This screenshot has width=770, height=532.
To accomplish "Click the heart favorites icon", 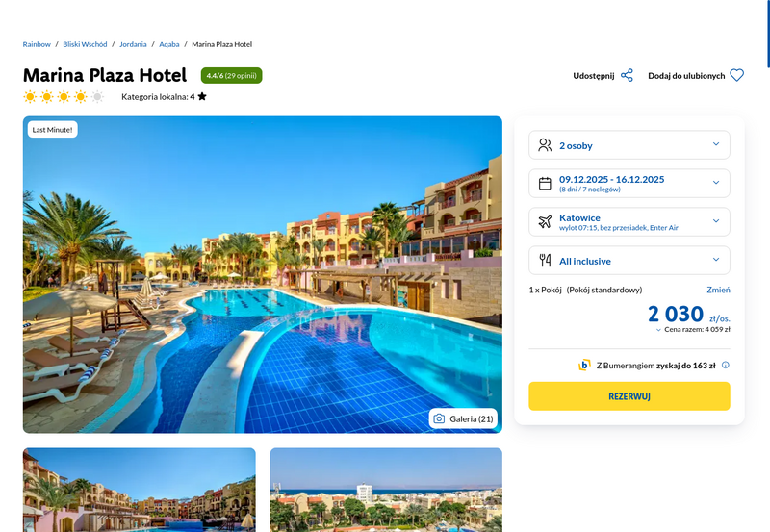I will tap(736, 76).
